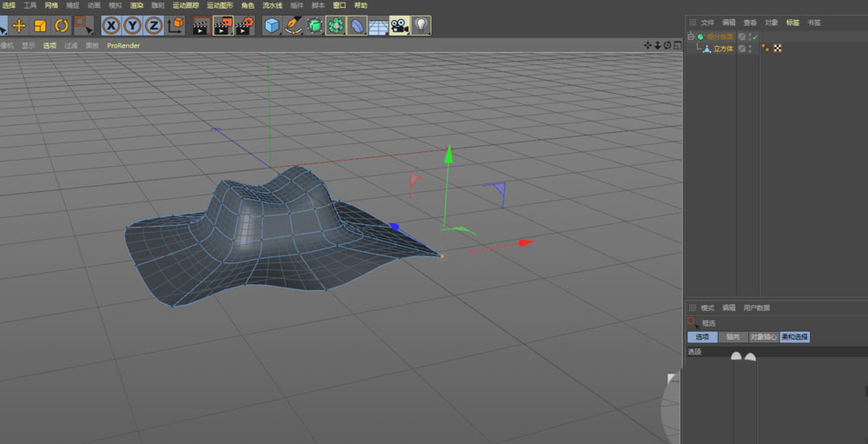The width and height of the screenshot is (868, 444).
Task: Click the Cube primitive icon
Action: coord(273,25)
